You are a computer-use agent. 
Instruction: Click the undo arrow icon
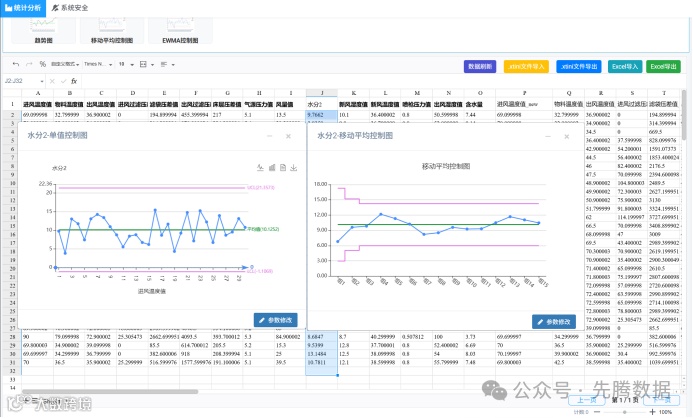(16, 65)
